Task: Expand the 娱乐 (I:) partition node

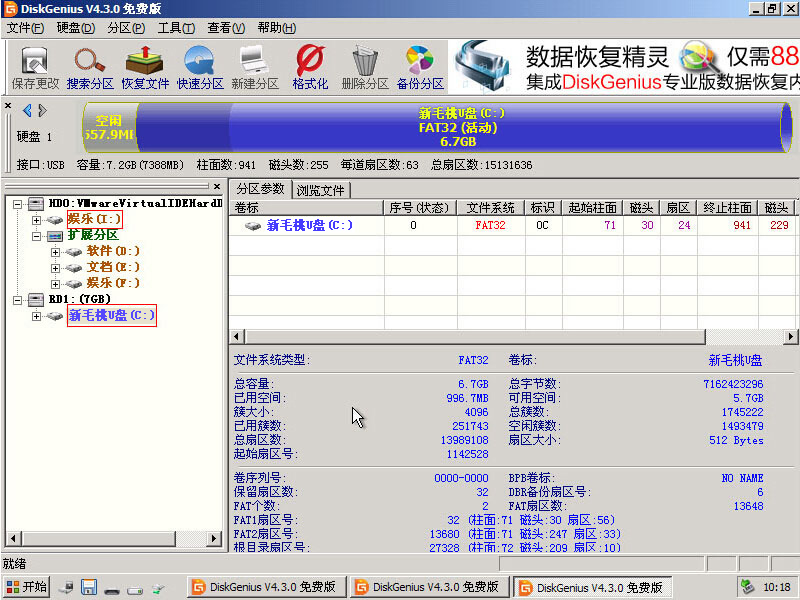Action: (36, 220)
